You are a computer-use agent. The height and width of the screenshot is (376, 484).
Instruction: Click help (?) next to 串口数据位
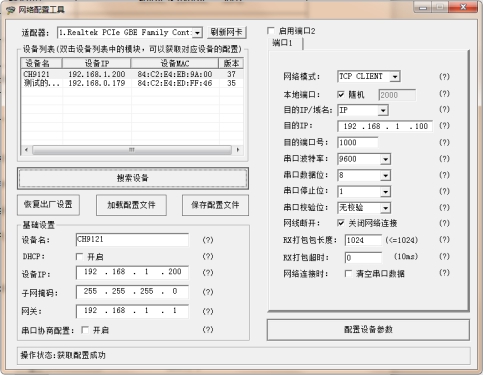click(x=444, y=175)
